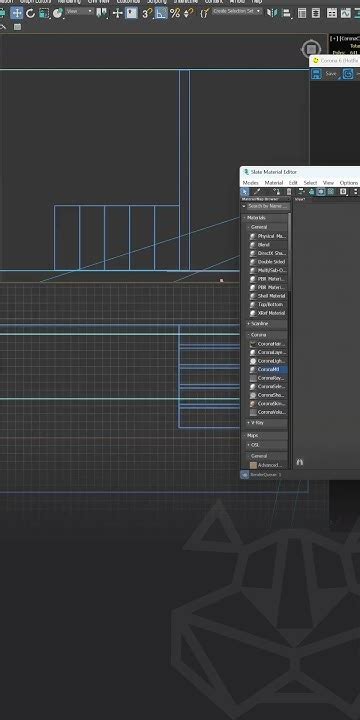Image resolution: width=360 pixels, height=720 pixels.
Task: Select the pick material eyedropper in Slate
Action: 258,191
